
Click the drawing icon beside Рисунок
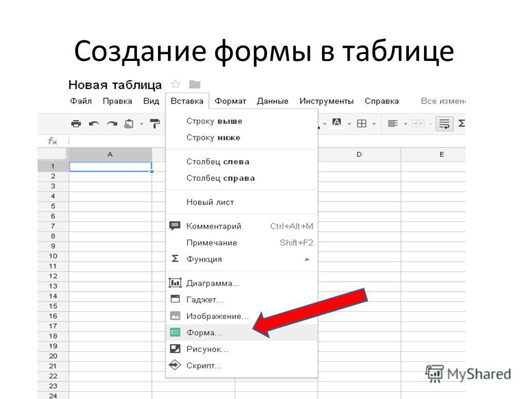pos(175,349)
